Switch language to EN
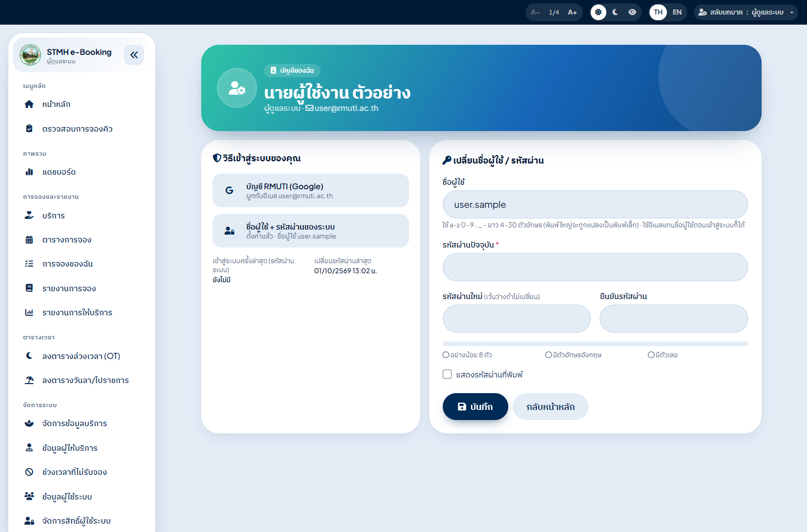The width and height of the screenshot is (807, 532). pyautogui.click(x=677, y=12)
